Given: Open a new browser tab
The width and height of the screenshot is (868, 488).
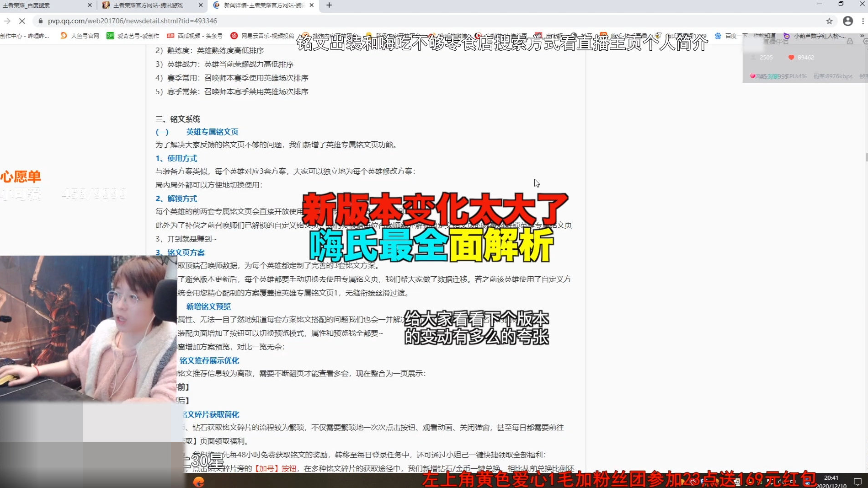Looking at the screenshot, I should tap(329, 5).
